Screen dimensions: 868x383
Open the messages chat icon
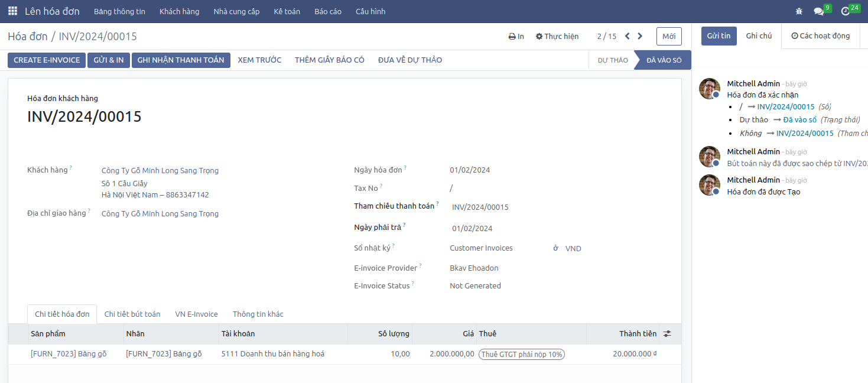tap(819, 11)
